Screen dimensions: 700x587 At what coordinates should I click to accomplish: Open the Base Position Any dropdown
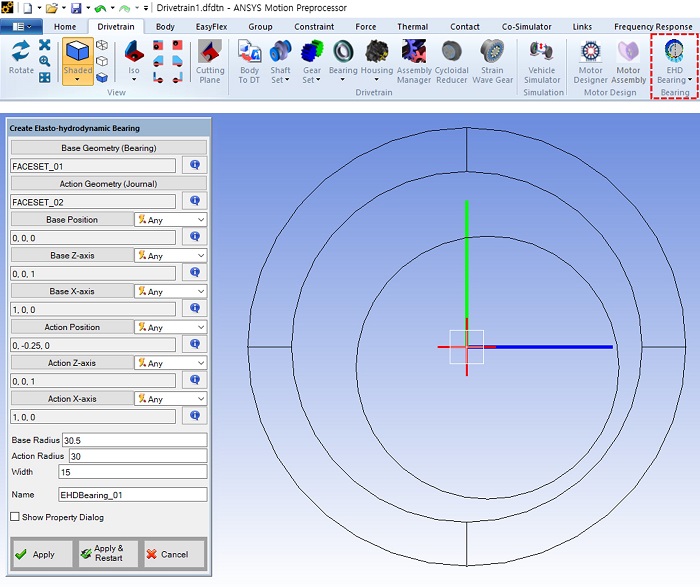pyautogui.click(x=171, y=220)
